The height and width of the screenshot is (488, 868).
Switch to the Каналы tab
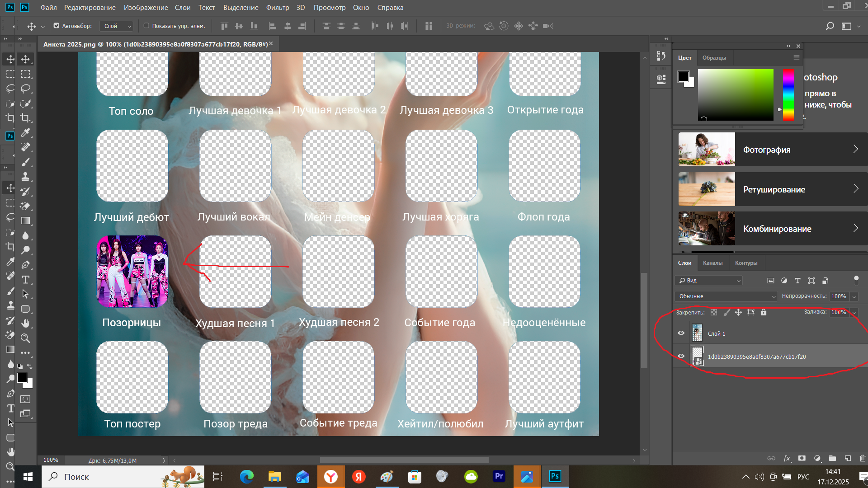point(712,263)
